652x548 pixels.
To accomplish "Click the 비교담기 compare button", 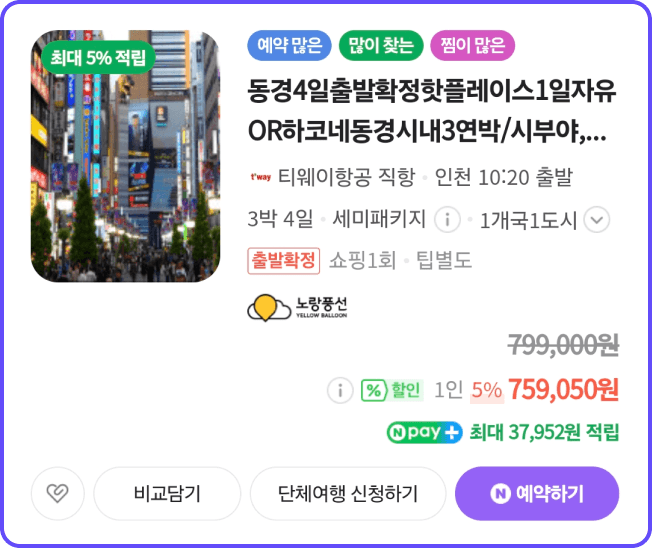I will 167,493.
